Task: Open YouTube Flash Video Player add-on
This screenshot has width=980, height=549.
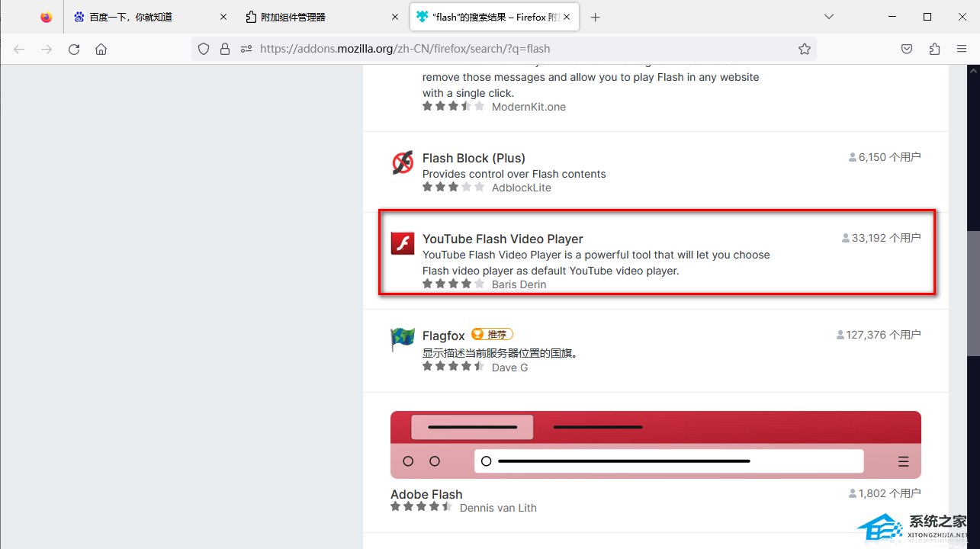Action: 503,239
